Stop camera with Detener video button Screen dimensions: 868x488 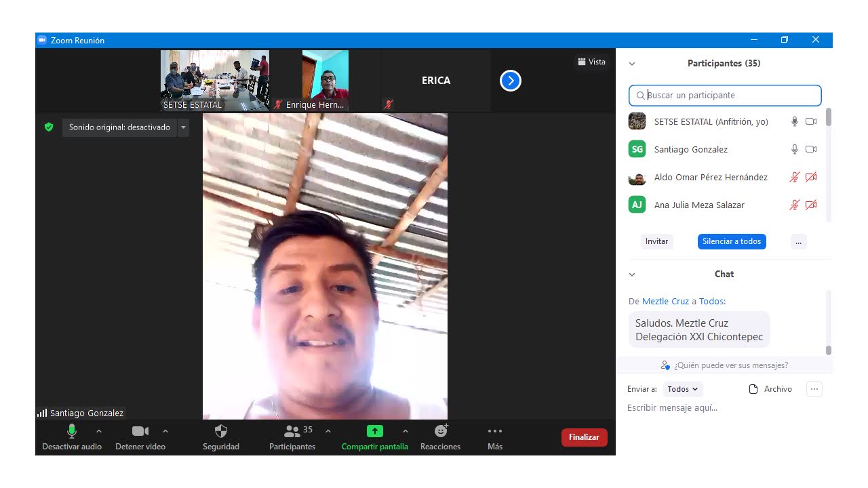(140, 437)
